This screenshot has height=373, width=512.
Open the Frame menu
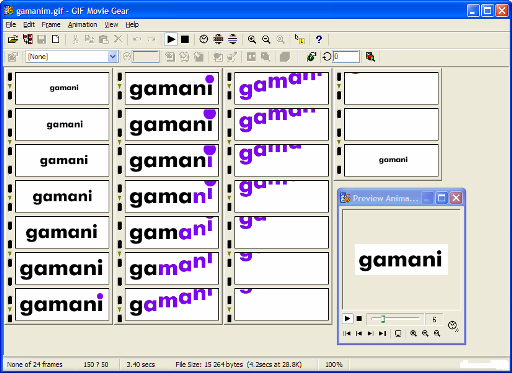tap(51, 25)
